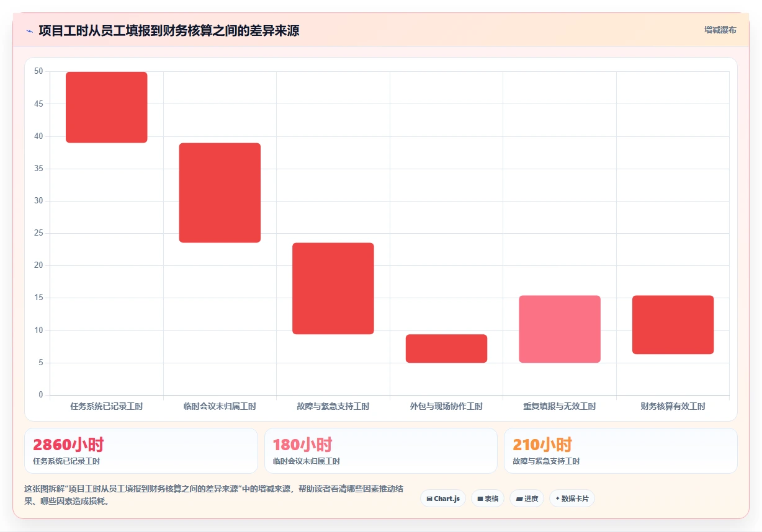This screenshot has height=532, width=762.
Task: Click the x-axis label 财务核算有效工时
Action: pos(673,407)
